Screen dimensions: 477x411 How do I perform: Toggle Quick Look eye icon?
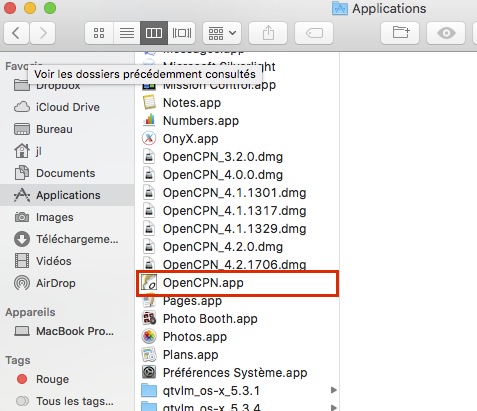[446, 33]
